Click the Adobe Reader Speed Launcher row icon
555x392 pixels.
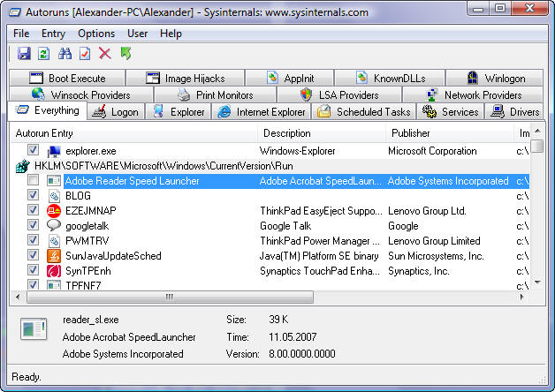pyautogui.click(x=54, y=181)
